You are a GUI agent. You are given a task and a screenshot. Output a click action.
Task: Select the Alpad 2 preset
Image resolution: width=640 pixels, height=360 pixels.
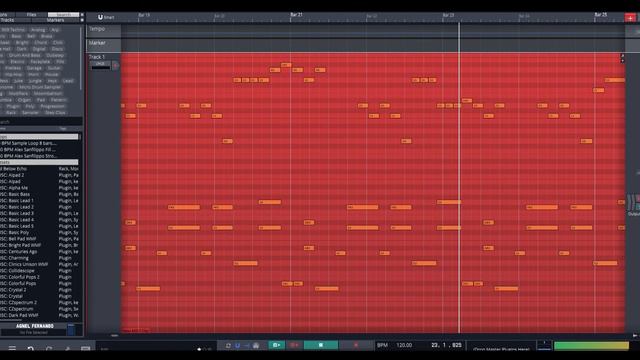pos(39,175)
